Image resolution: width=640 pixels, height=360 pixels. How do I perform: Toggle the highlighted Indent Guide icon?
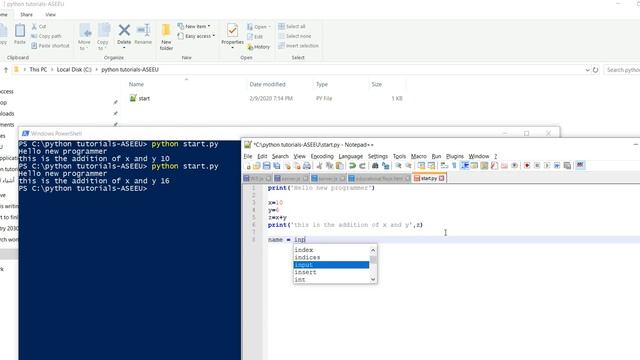[x=464, y=165]
